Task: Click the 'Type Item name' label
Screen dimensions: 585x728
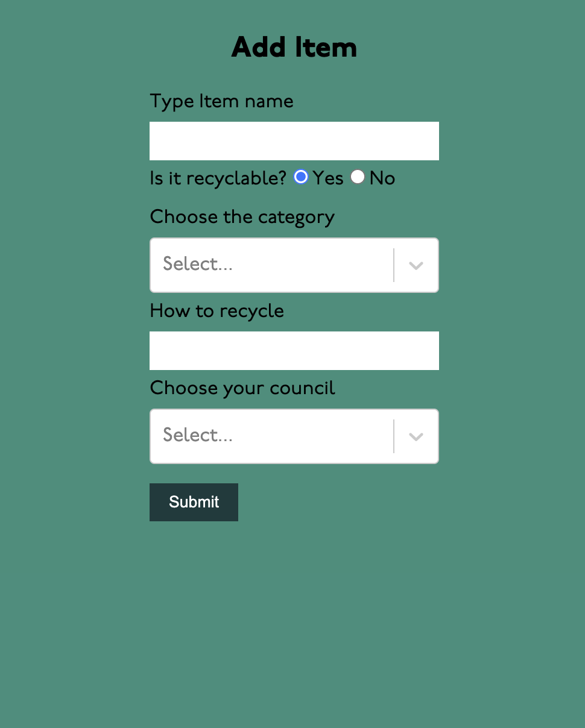Action: coord(221,101)
